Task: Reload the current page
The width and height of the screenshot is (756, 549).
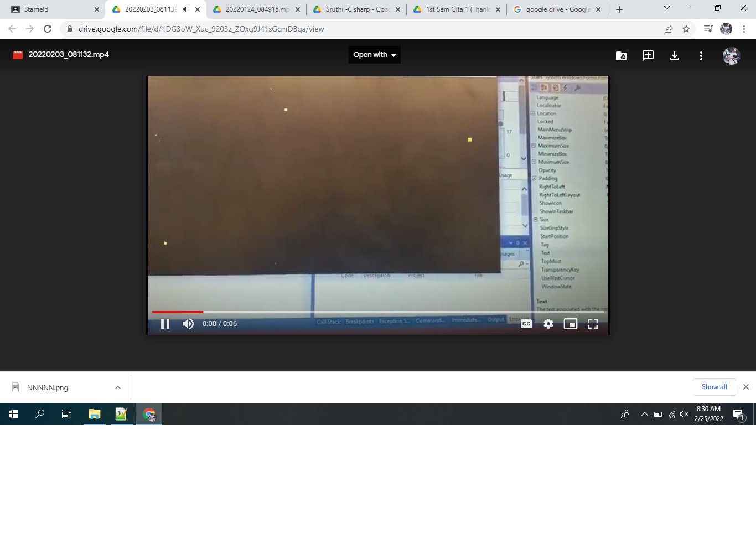Action: click(x=48, y=29)
